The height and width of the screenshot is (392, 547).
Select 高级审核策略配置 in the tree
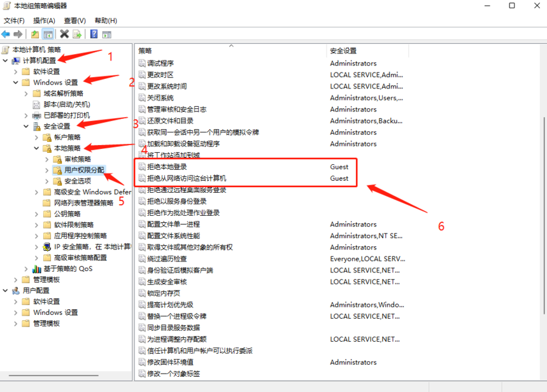coord(81,258)
